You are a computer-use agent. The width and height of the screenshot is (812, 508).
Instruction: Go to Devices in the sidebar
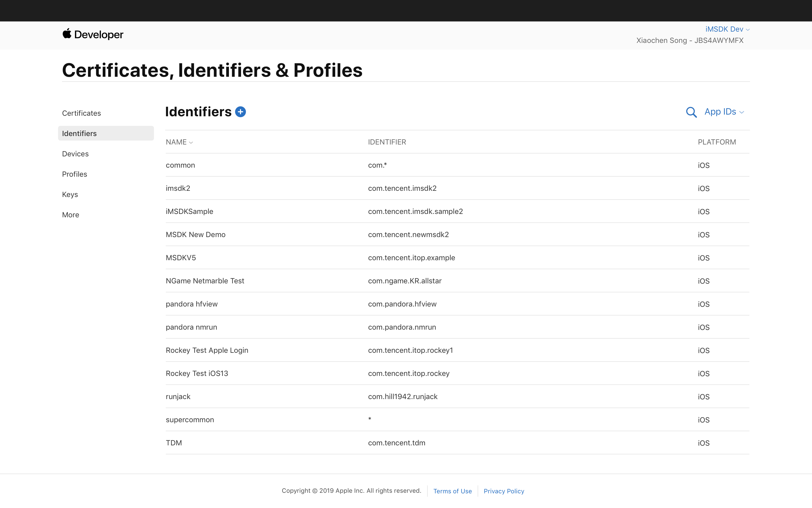point(76,154)
